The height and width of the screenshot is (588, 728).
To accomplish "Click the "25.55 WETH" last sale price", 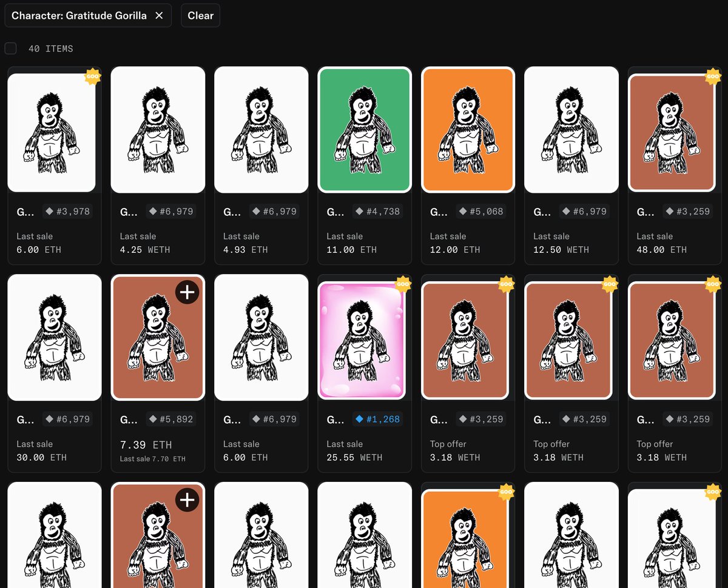I will pyautogui.click(x=354, y=457).
